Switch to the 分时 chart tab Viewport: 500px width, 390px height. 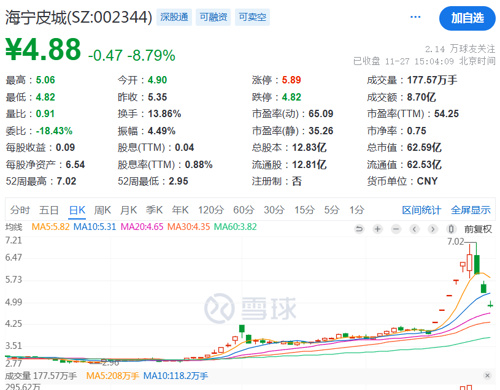point(20,210)
